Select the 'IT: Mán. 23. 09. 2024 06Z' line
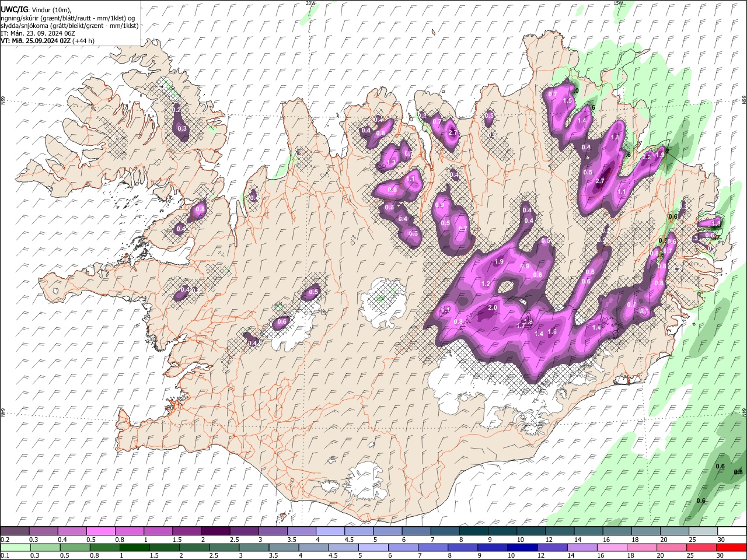 pos(37,33)
